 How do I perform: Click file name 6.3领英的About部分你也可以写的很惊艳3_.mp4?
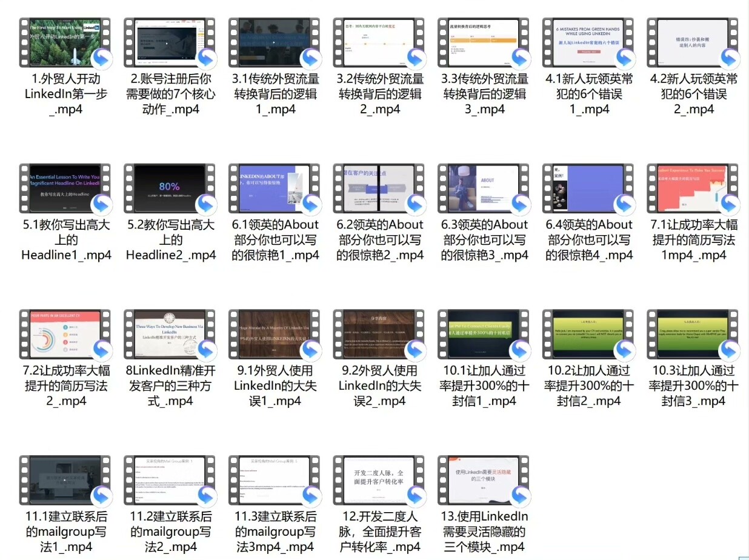pyautogui.click(x=484, y=240)
